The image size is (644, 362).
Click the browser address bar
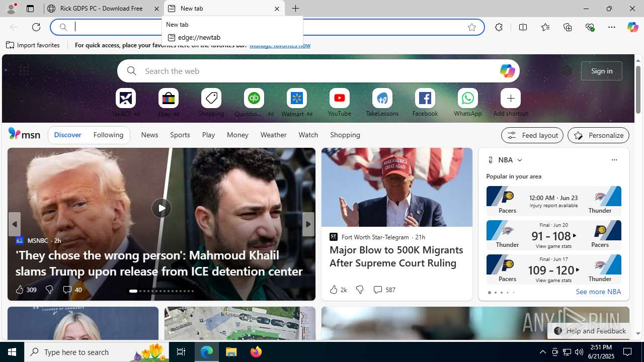click(x=267, y=27)
